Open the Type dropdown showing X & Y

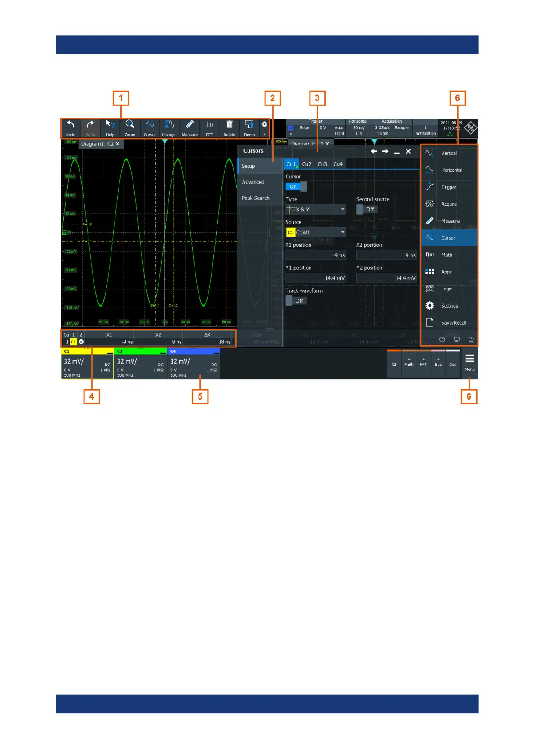tap(316, 210)
